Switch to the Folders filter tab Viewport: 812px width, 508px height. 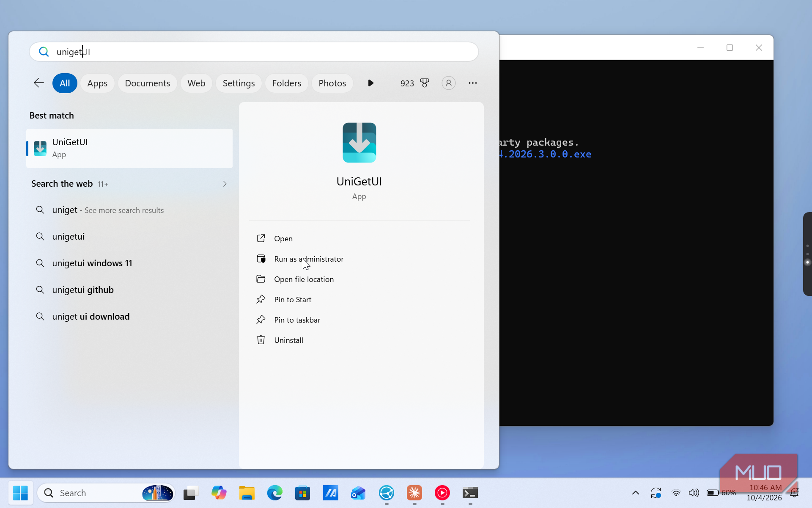[287, 83]
